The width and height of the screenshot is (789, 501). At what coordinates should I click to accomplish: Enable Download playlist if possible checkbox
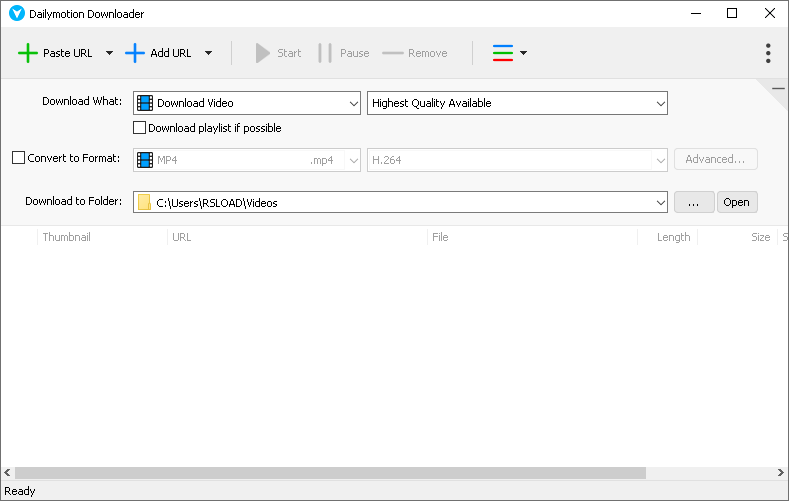139,128
